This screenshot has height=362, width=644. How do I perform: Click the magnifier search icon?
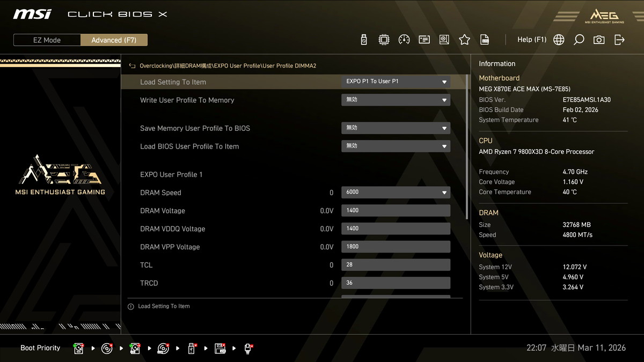pos(579,40)
